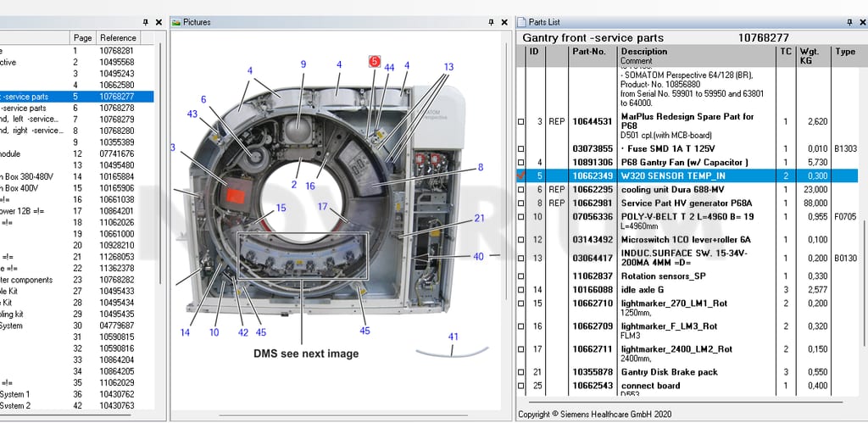Click callout number 41 near curved part
The width and height of the screenshot is (868, 423).
[453, 337]
